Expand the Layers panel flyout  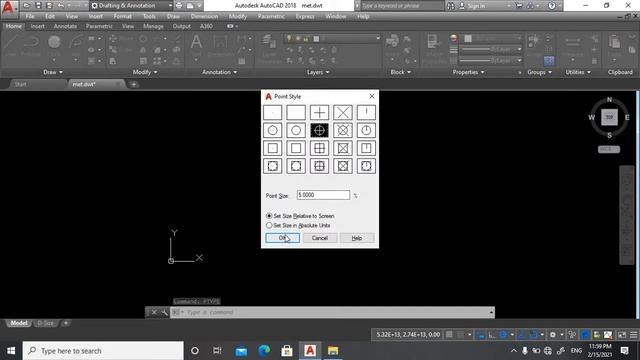point(318,72)
